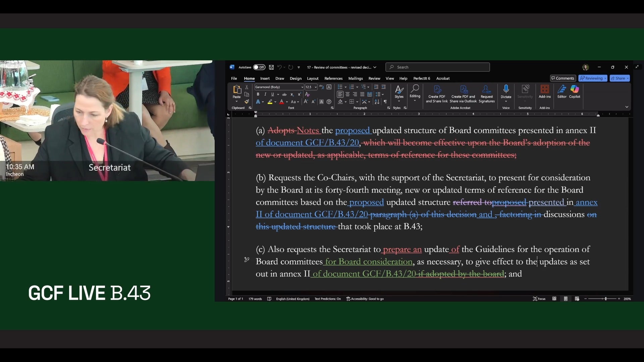Open the Editor pen icon
The width and height of the screenshot is (644, 362).
tap(562, 89)
